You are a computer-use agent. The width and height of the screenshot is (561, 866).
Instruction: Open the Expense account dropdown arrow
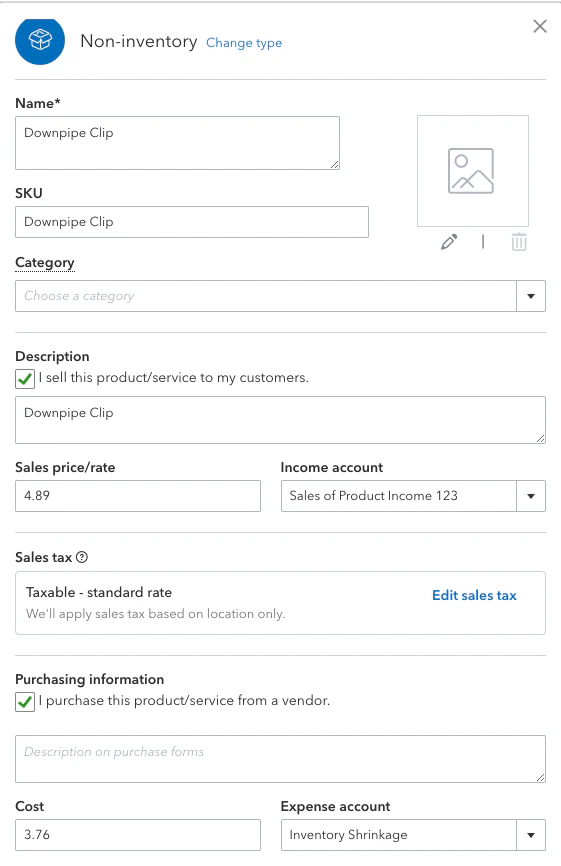(x=531, y=835)
